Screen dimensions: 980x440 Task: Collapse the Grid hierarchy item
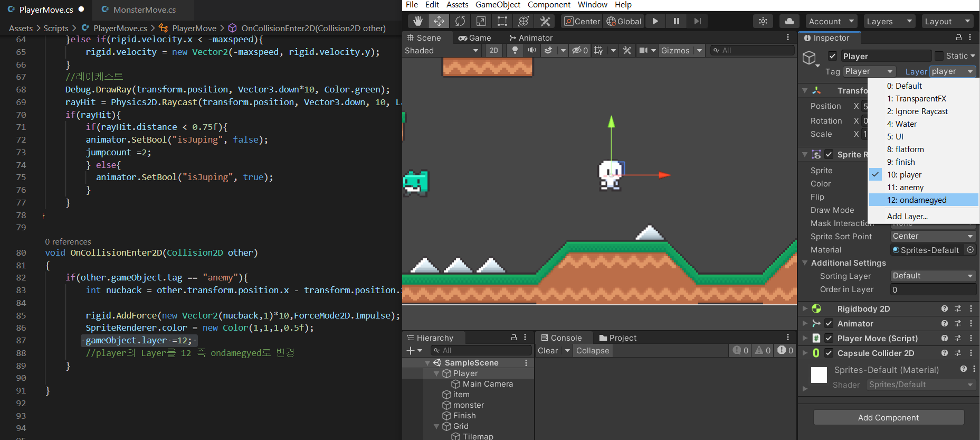[436, 426]
